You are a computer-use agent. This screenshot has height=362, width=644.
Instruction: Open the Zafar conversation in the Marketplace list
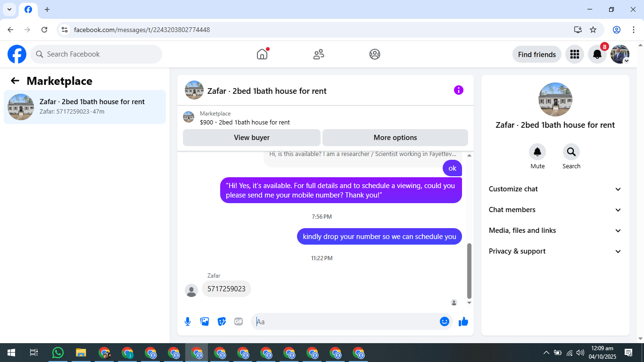click(85, 107)
